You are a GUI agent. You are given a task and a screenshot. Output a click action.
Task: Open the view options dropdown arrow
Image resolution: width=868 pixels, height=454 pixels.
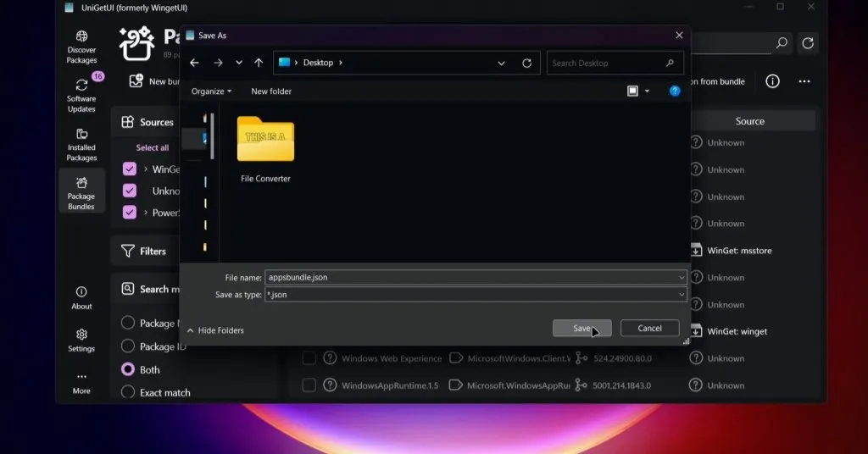click(x=647, y=91)
